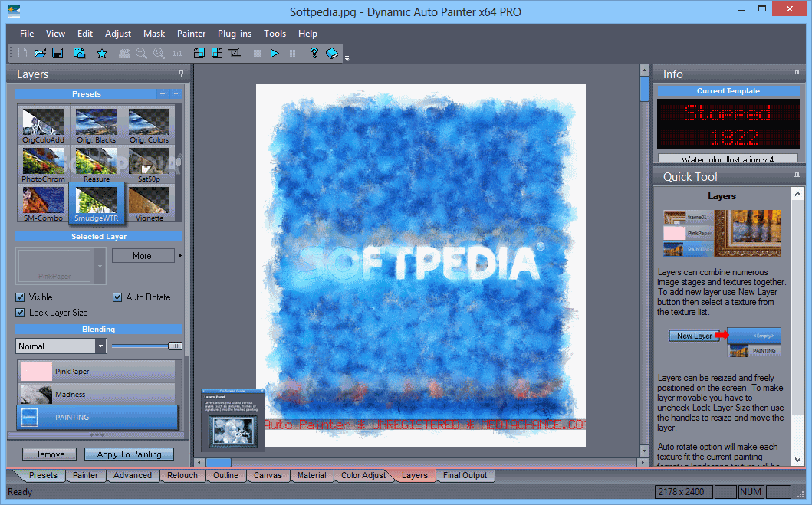
Task: Open the Plug-ins menu
Action: tap(235, 34)
